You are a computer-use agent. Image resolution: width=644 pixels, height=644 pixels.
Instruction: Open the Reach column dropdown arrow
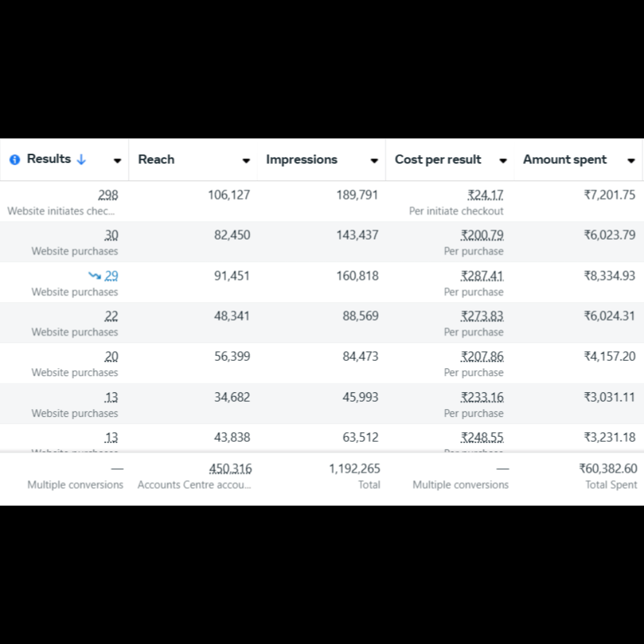coord(246,160)
